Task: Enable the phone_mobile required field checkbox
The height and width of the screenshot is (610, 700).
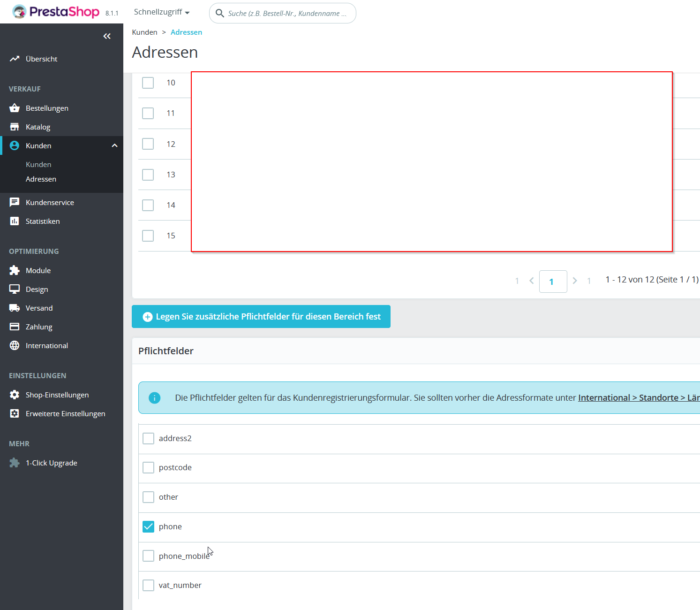Action: point(148,556)
